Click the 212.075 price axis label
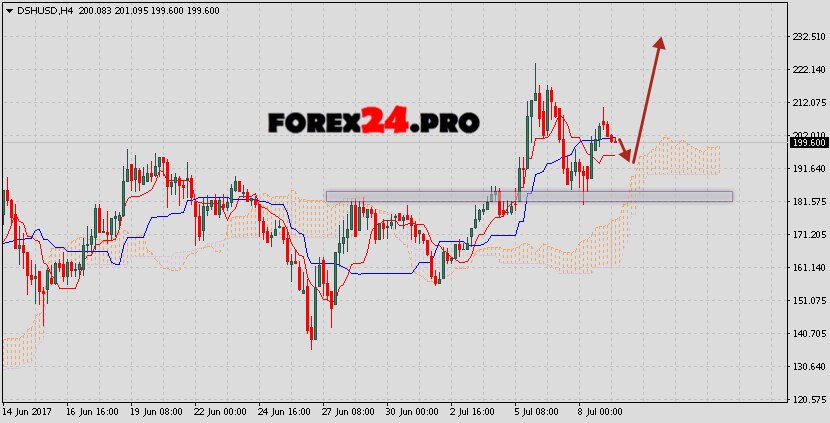Image resolution: width=830 pixels, height=423 pixels. coord(807,103)
